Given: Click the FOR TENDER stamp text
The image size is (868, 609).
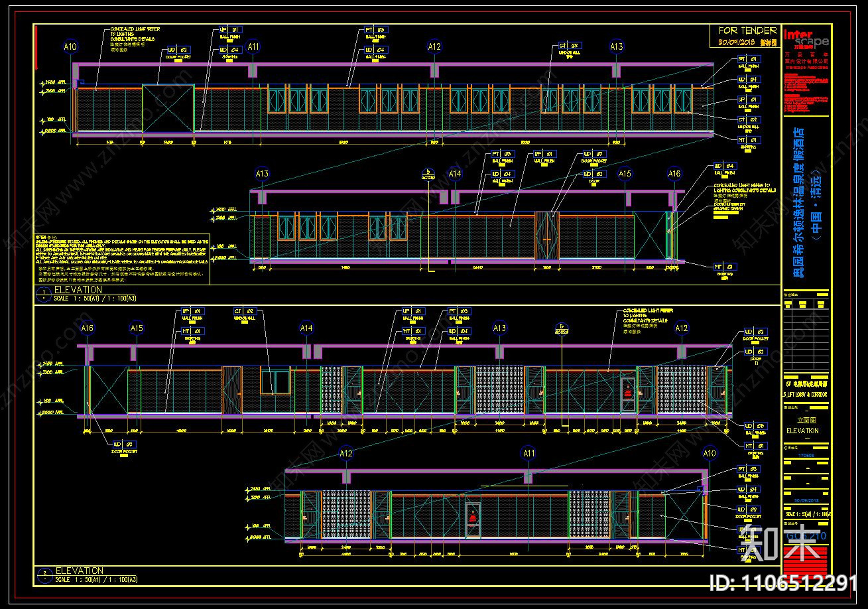Looking at the screenshot, I should (747, 31).
